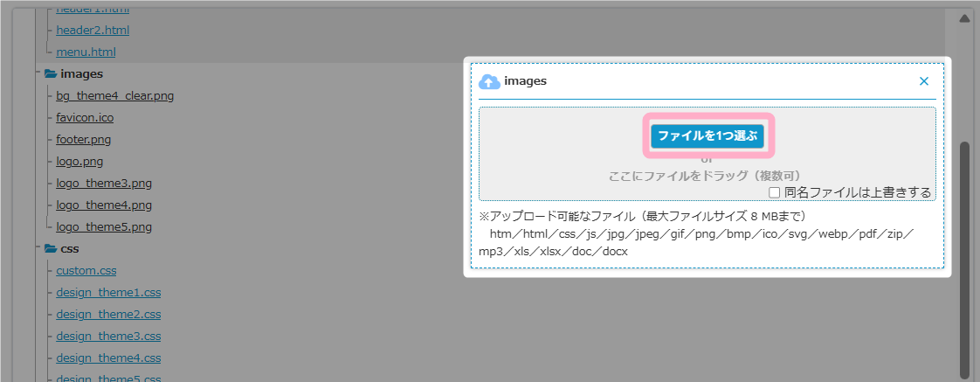Open design_theme1.css file link
Screen dimensions: 980x382
[x=108, y=293]
